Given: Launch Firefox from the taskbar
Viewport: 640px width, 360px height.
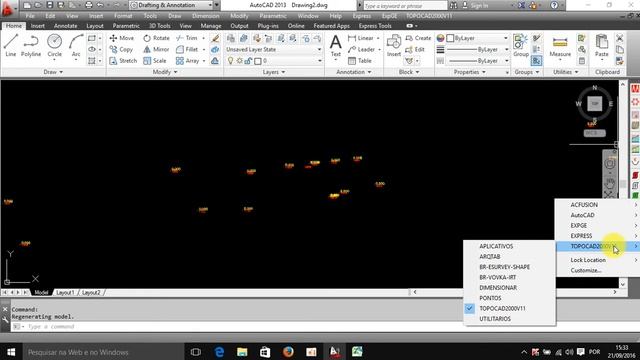Looking at the screenshot, I should 288,352.
